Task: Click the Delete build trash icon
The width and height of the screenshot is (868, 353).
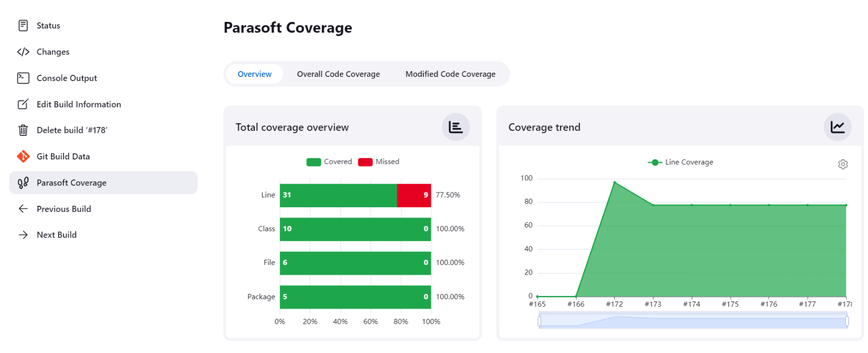Action: [x=23, y=130]
